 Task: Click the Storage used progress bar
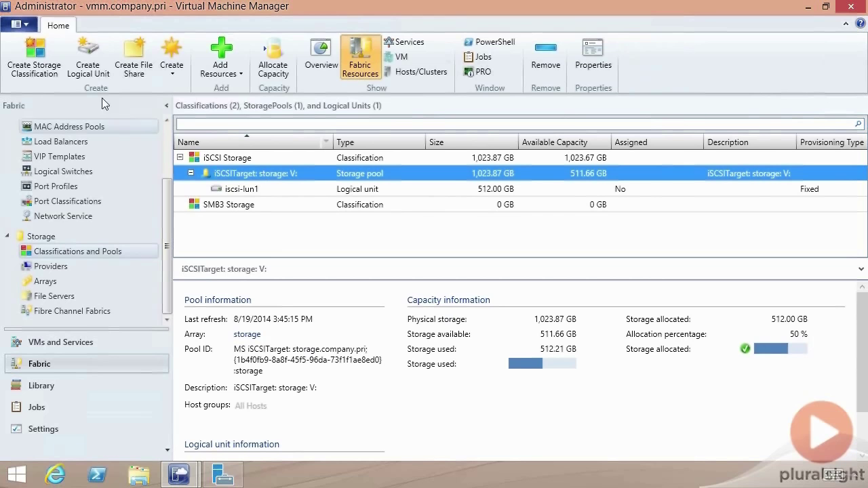[x=542, y=364]
